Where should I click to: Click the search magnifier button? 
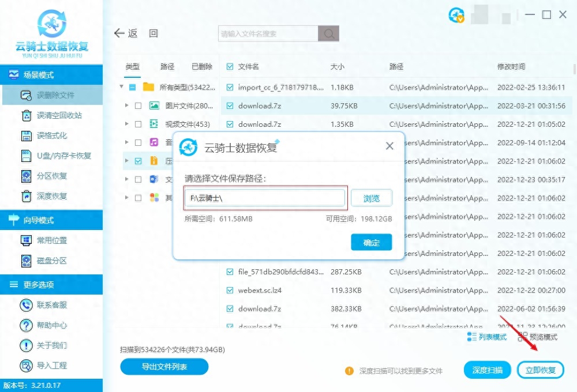pos(329,34)
